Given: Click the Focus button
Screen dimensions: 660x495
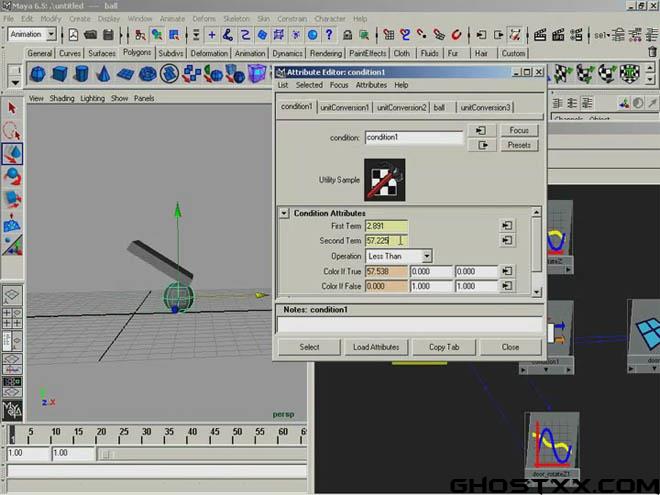Looking at the screenshot, I should tap(519, 130).
